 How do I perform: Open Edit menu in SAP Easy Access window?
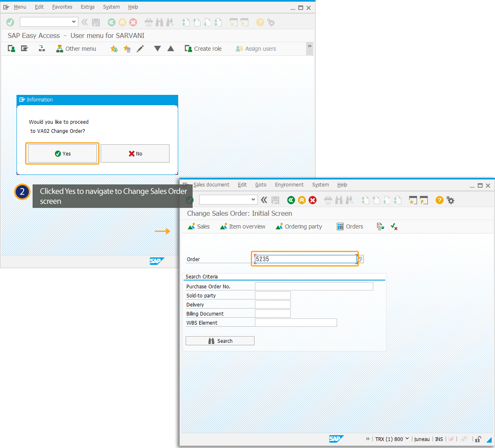[39, 7]
